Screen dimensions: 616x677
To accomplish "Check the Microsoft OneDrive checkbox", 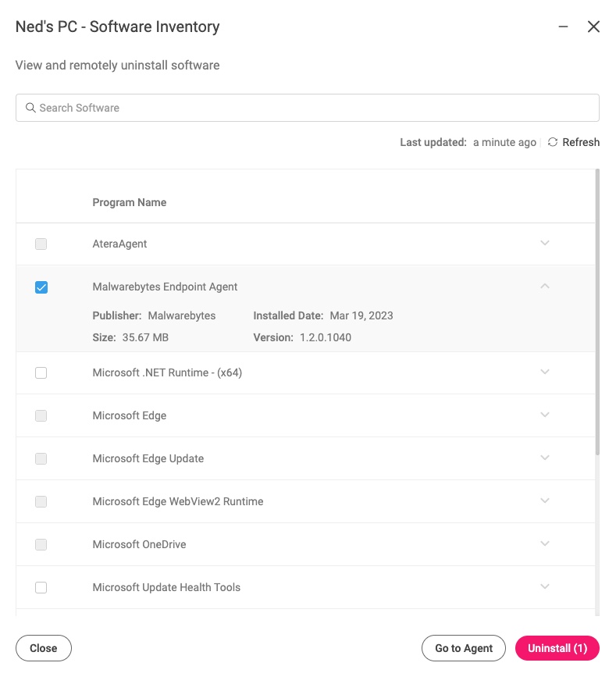I will (41, 544).
